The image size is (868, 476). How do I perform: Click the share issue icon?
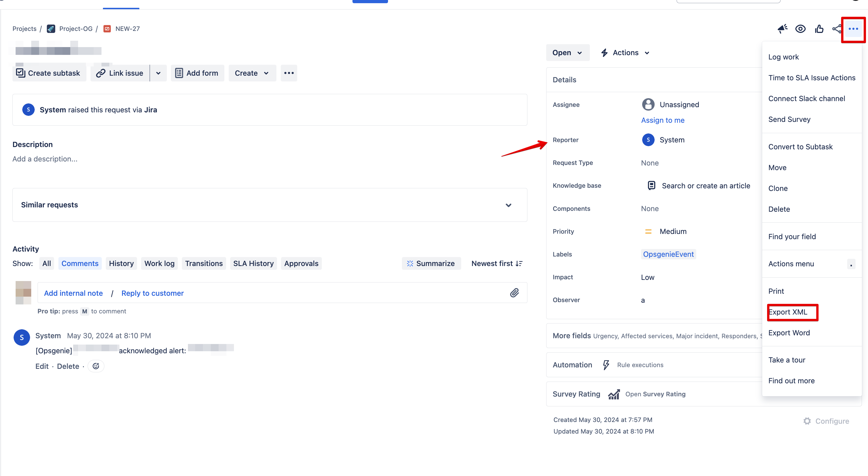click(x=836, y=29)
